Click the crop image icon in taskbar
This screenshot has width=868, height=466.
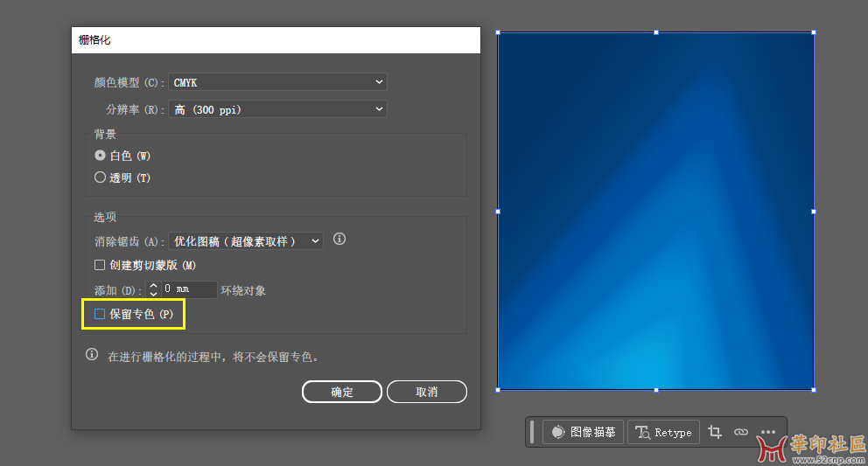(715, 432)
